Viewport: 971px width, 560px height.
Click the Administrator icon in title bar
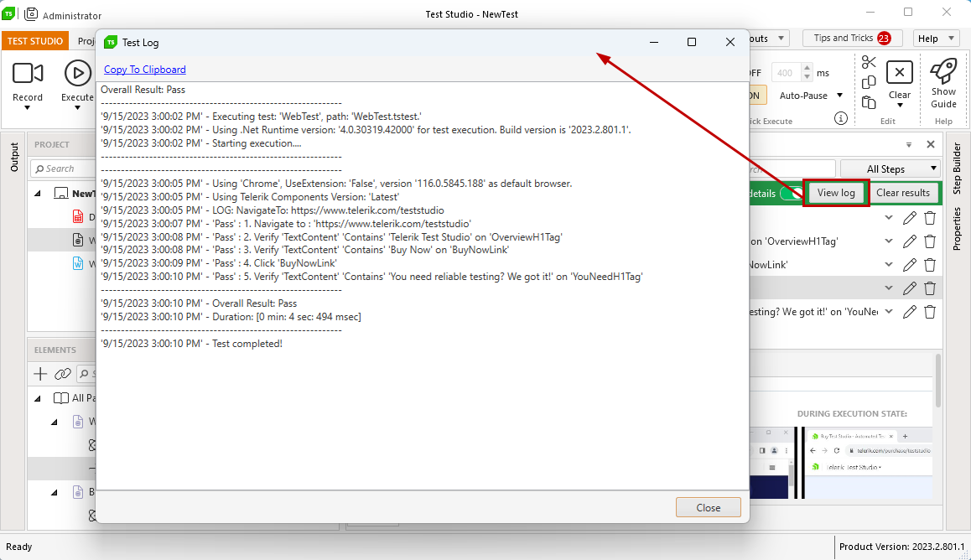point(31,14)
